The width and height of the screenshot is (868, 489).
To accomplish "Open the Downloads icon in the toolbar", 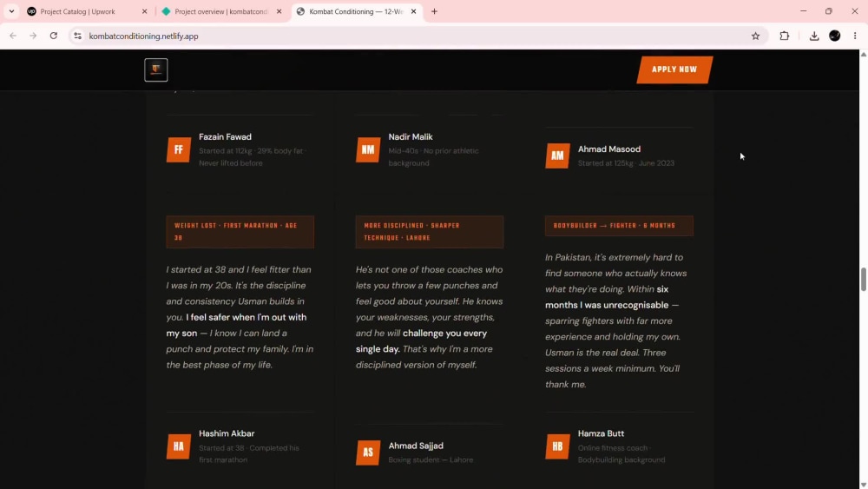I will tap(814, 36).
